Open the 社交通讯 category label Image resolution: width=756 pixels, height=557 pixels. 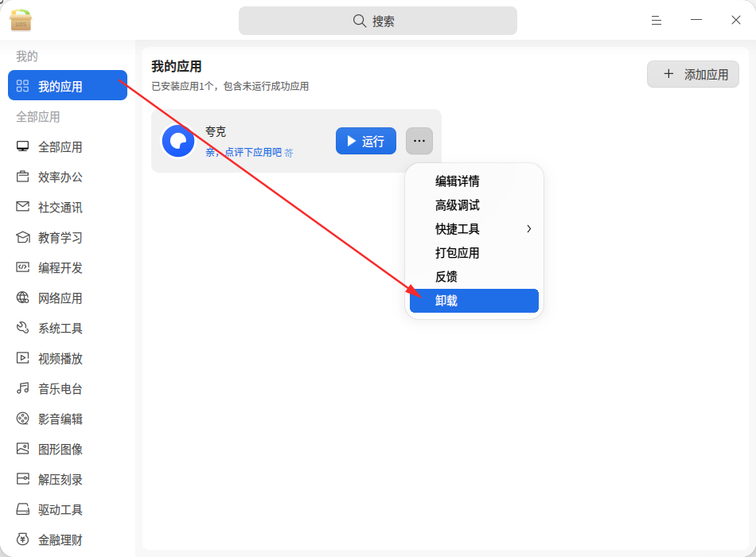(x=60, y=208)
